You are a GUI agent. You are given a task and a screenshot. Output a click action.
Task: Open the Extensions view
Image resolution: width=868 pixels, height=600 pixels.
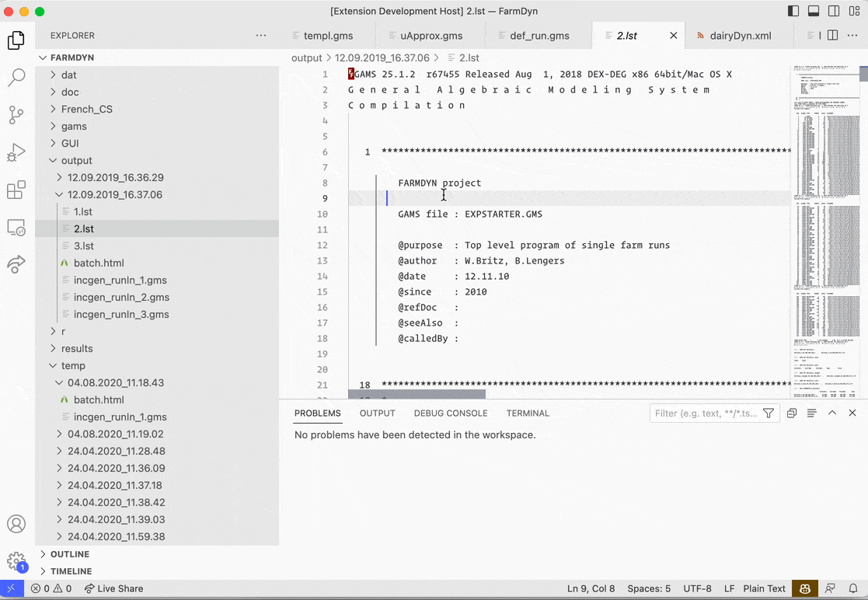16,190
